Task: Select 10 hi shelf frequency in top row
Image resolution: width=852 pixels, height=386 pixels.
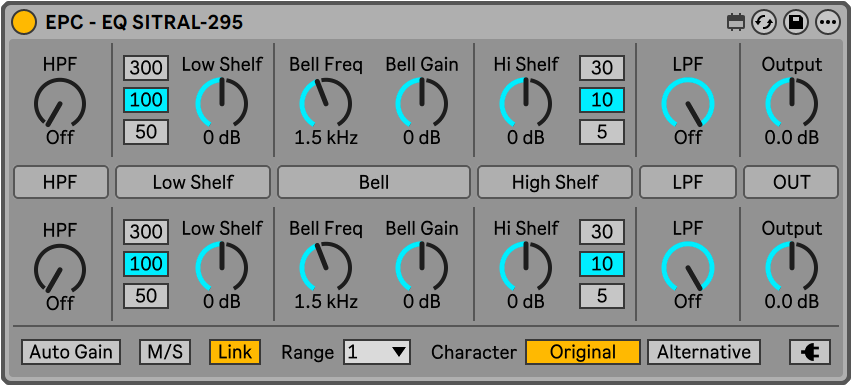Action: click(602, 100)
